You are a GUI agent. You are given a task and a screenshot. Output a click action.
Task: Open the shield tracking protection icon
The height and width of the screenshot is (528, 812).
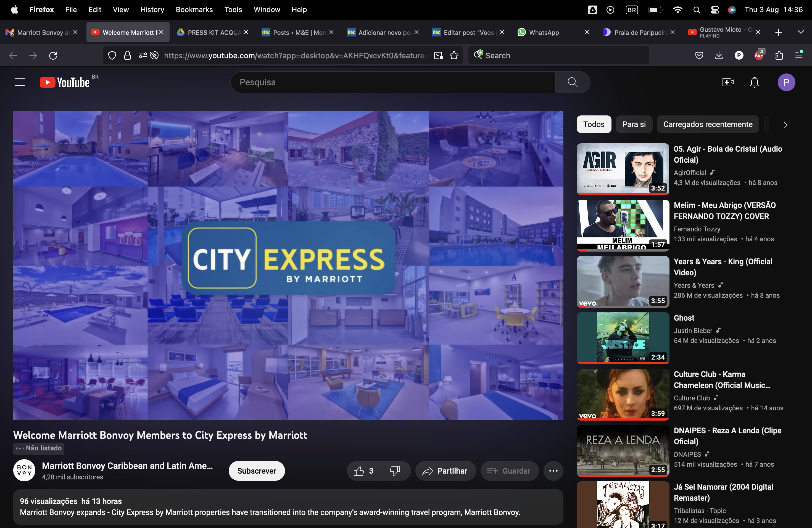(112, 55)
